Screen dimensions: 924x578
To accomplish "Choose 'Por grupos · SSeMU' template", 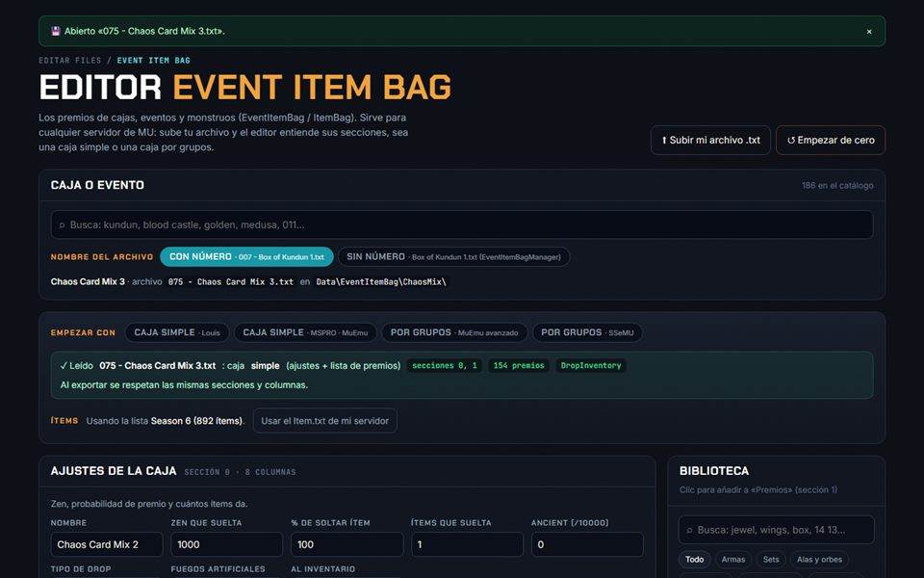I will [x=587, y=332].
